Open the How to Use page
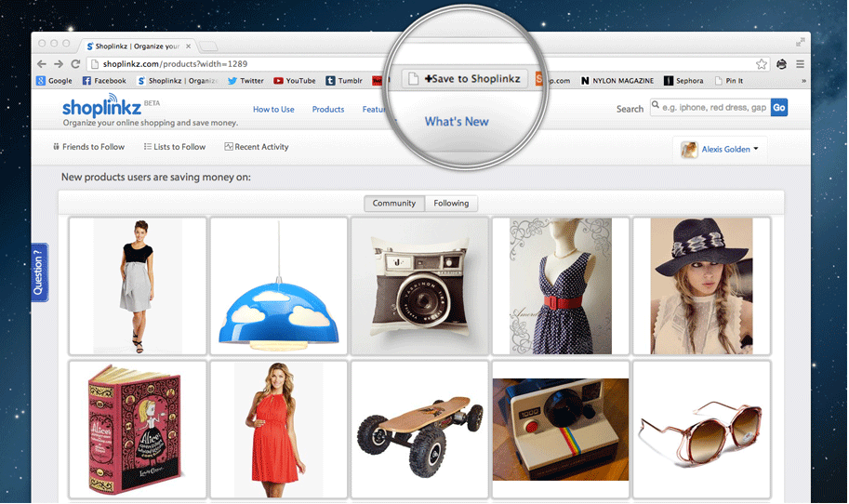 [273, 110]
